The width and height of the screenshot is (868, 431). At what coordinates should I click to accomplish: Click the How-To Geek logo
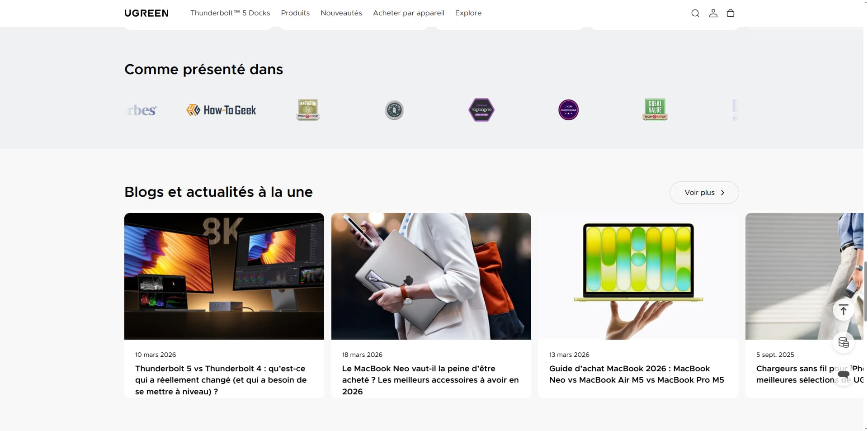[221, 110]
